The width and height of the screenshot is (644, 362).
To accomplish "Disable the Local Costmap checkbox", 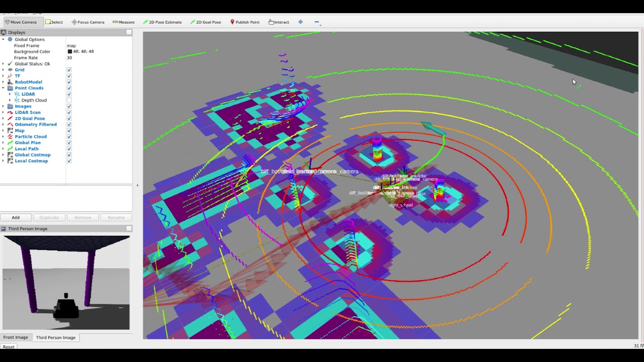I will (69, 161).
